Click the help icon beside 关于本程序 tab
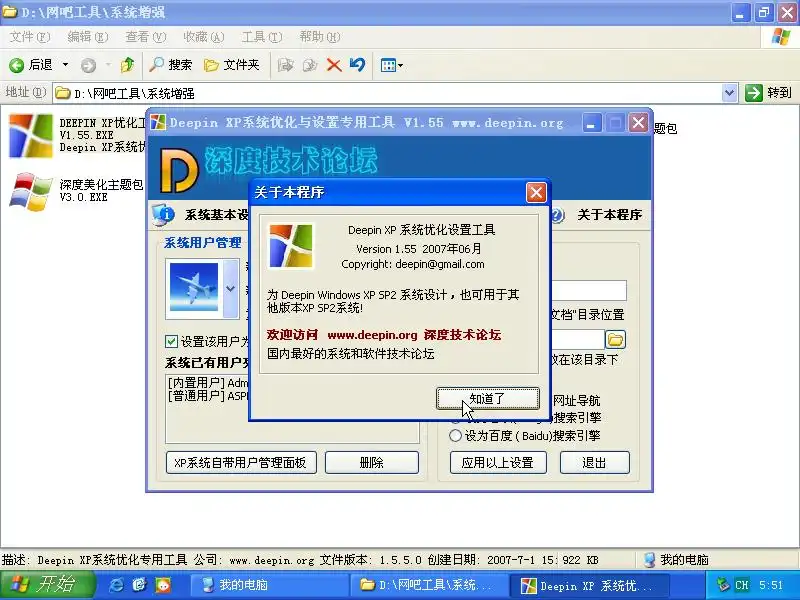Image resolution: width=800 pixels, height=600 pixels. [557, 215]
